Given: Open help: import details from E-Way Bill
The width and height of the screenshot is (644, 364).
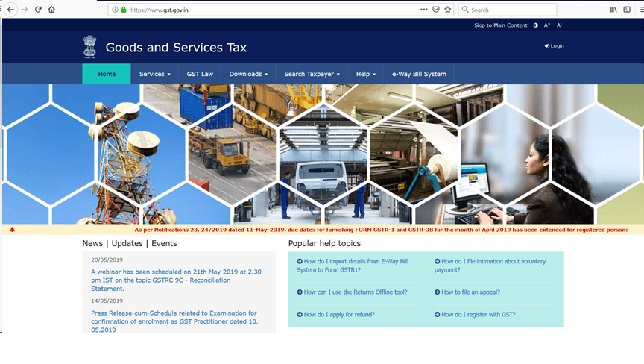Looking at the screenshot, I should [353, 266].
